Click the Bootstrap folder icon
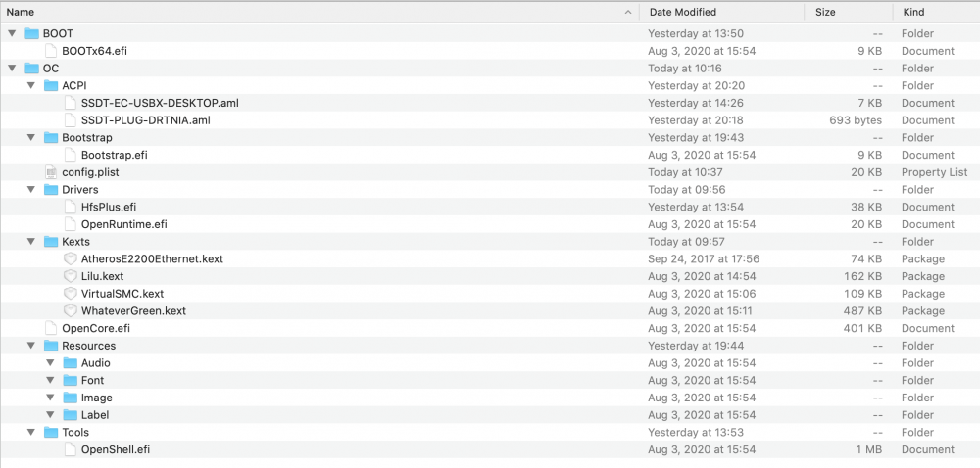 click(51, 138)
